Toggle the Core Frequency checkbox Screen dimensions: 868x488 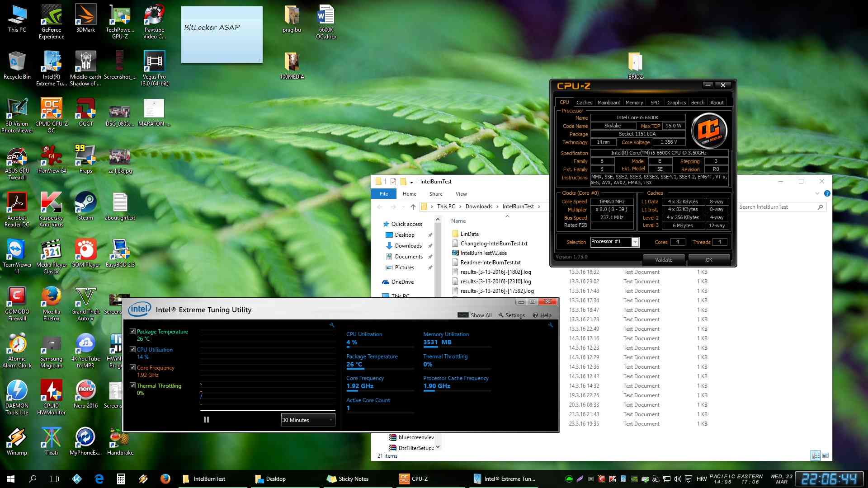pos(132,367)
